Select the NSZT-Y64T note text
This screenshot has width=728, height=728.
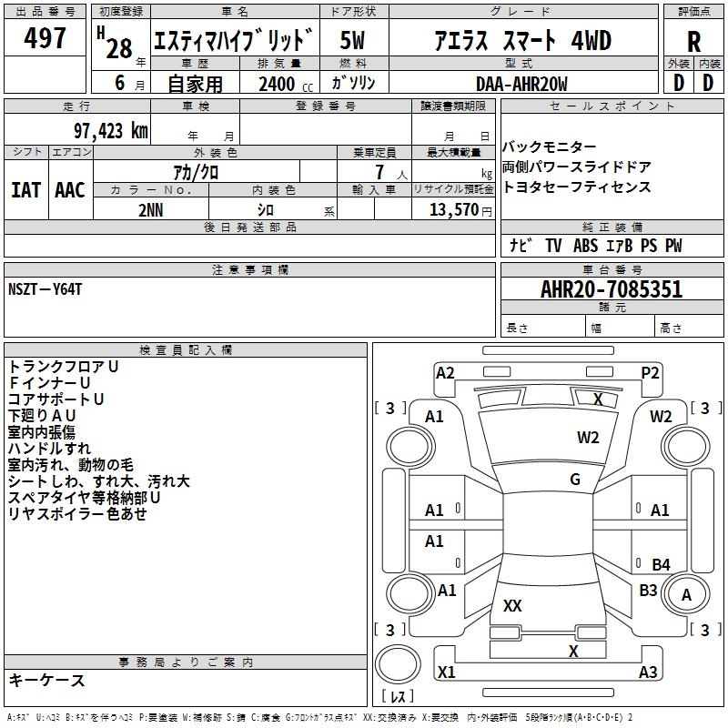[45, 288]
